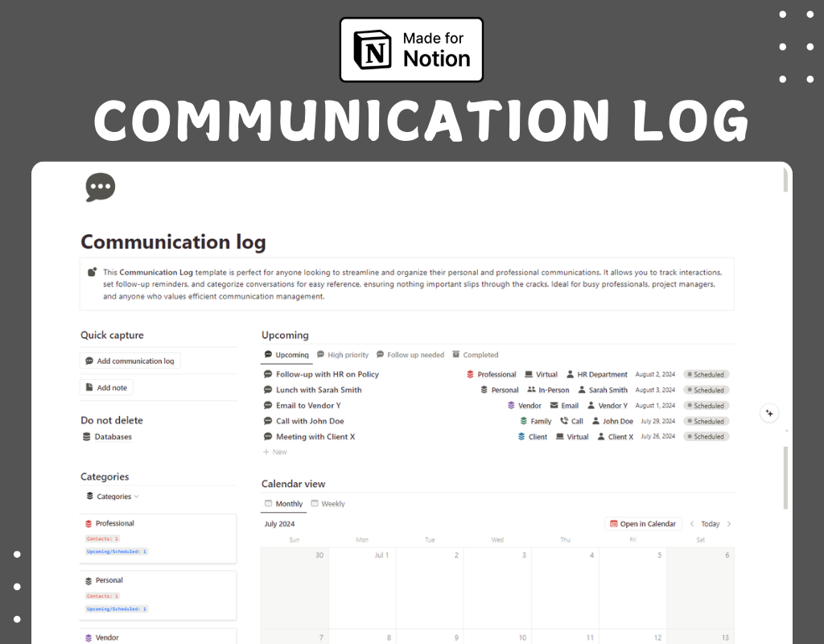824x644 pixels.
Task: Click the Vendor Y contact label
Action: (612, 406)
